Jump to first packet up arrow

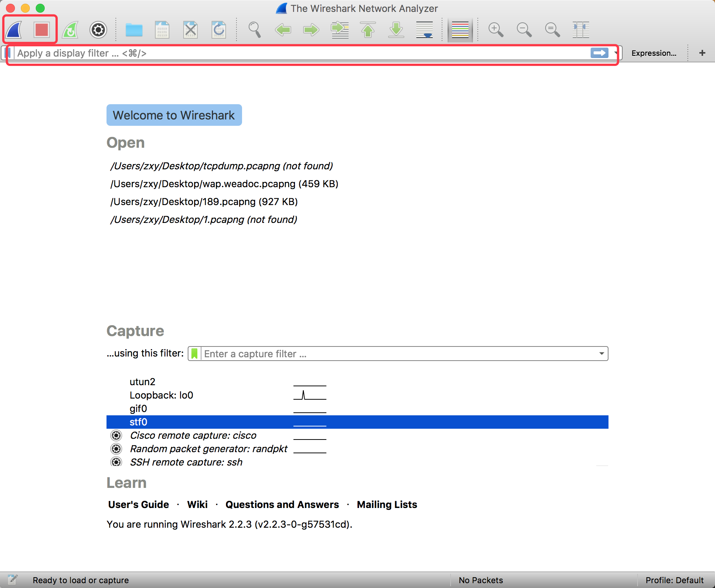pyautogui.click(x=368, y=30)
